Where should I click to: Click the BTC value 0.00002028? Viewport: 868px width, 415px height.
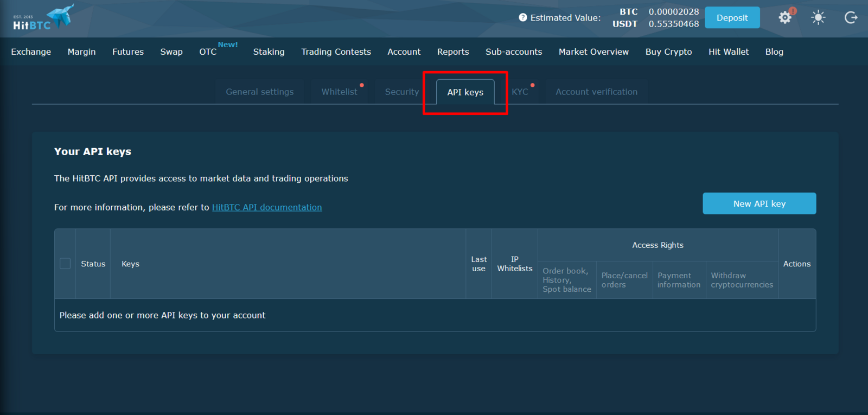(x=674, y=11)
